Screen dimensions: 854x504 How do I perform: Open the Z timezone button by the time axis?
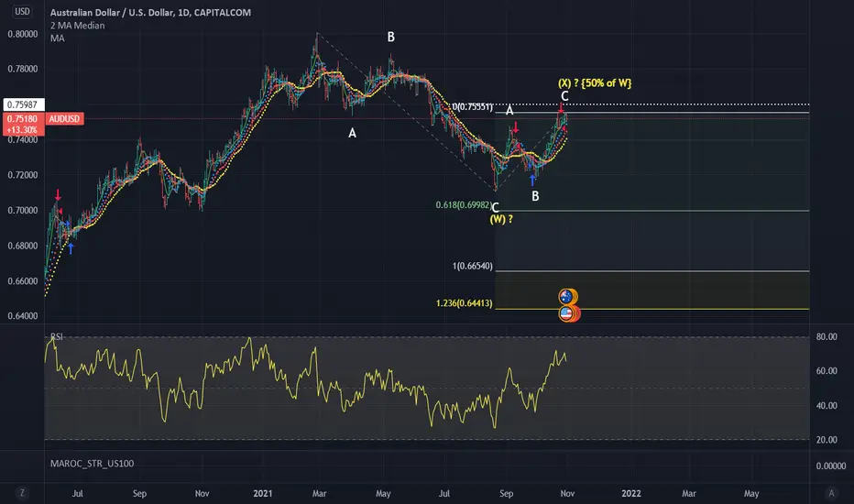[22, 493]
